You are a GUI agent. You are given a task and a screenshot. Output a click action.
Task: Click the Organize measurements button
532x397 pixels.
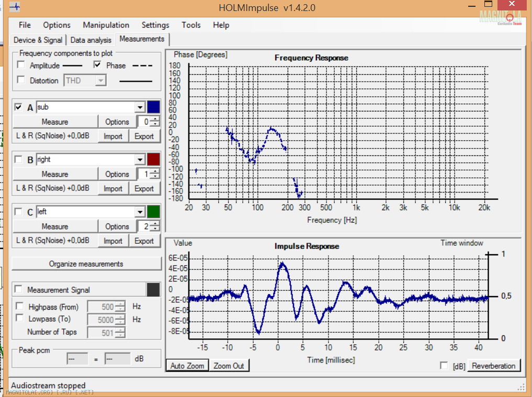(x=86, y=264)
